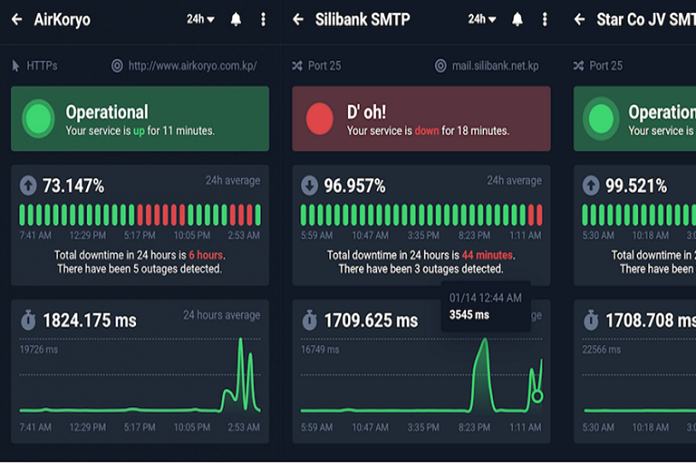
Task: Click the '1824.175 ms' average response value
Action: [90, 321]
